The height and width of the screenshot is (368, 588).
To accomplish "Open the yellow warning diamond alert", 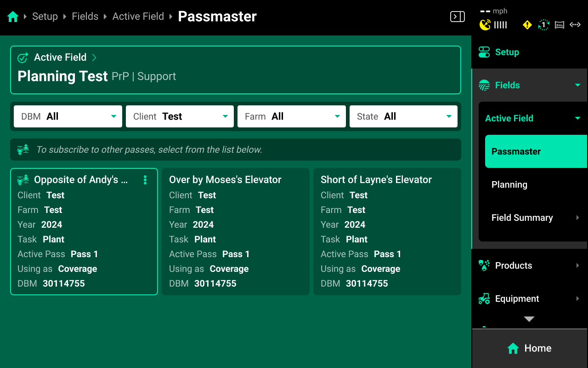I will (527, 25).
